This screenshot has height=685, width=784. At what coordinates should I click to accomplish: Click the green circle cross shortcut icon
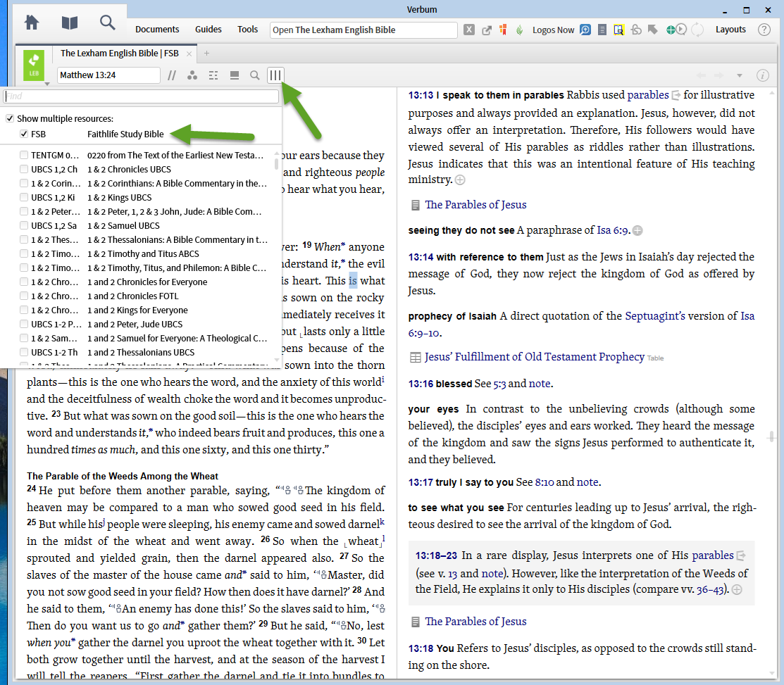671,30
